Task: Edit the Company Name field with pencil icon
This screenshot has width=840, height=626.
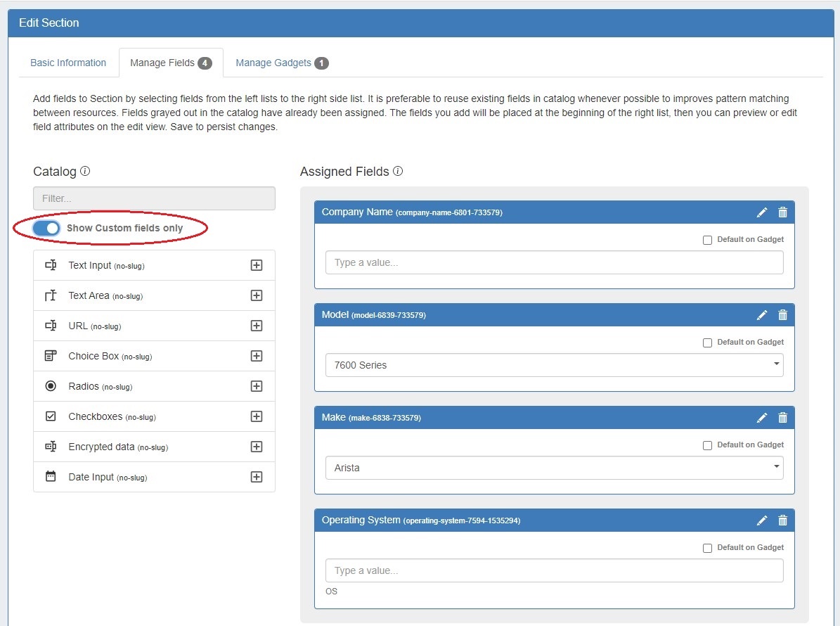Action: (762, 212)
